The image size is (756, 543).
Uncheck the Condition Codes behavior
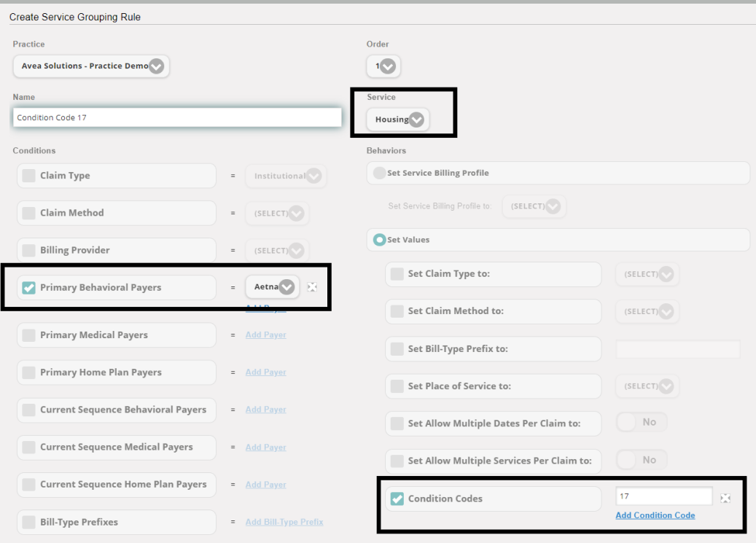coord(397,498)
